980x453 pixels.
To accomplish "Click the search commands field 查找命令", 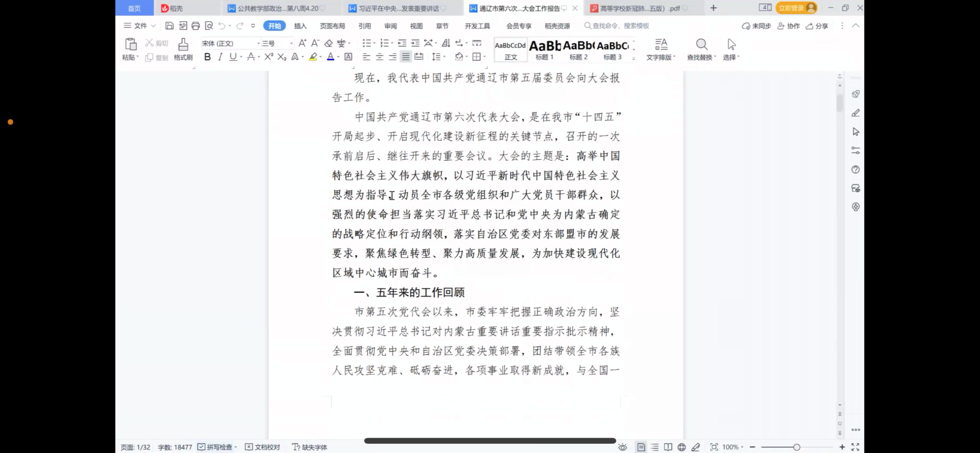I will tap(617, 26).
